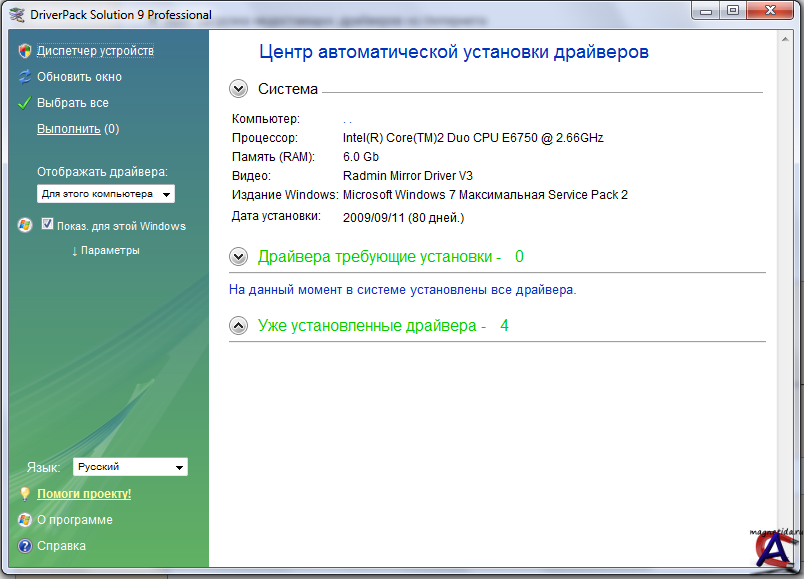
Task: Toggle the Показ. для этой Windows checkbox
Action: [47, 225]
